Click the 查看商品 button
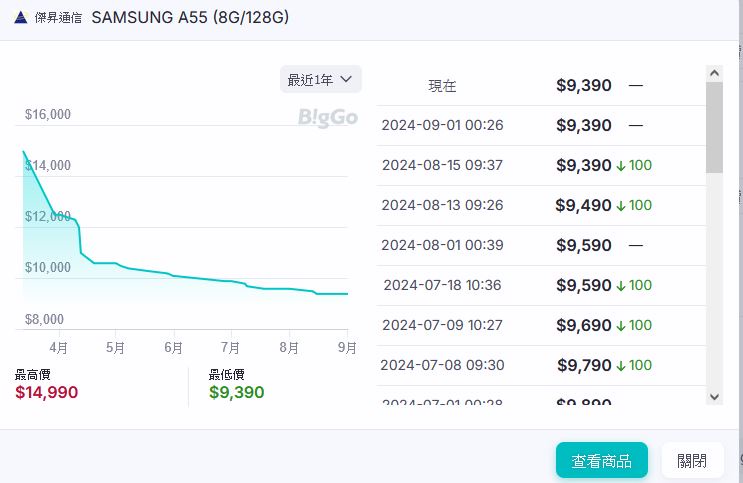The width and height of the screenshot is (743, 483). [601, 461]
